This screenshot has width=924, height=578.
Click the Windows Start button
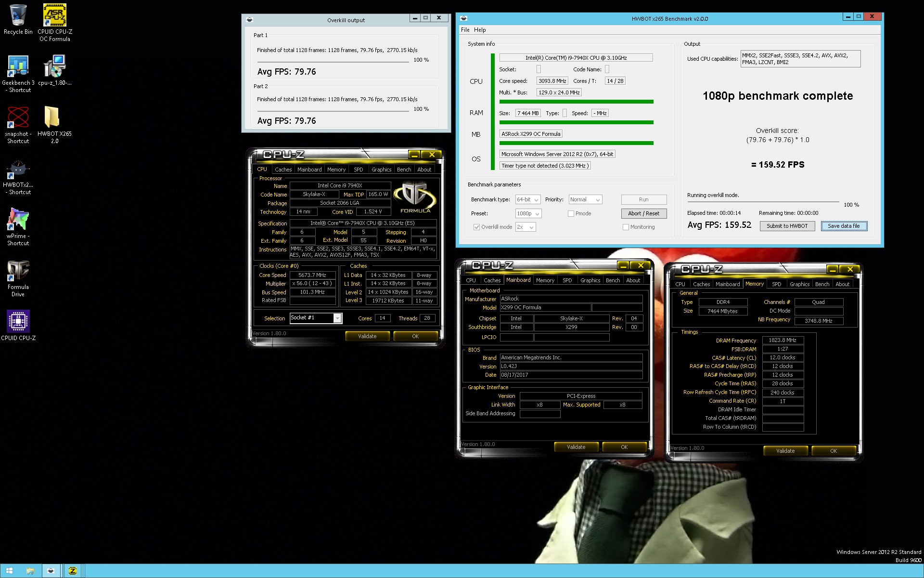10,571
